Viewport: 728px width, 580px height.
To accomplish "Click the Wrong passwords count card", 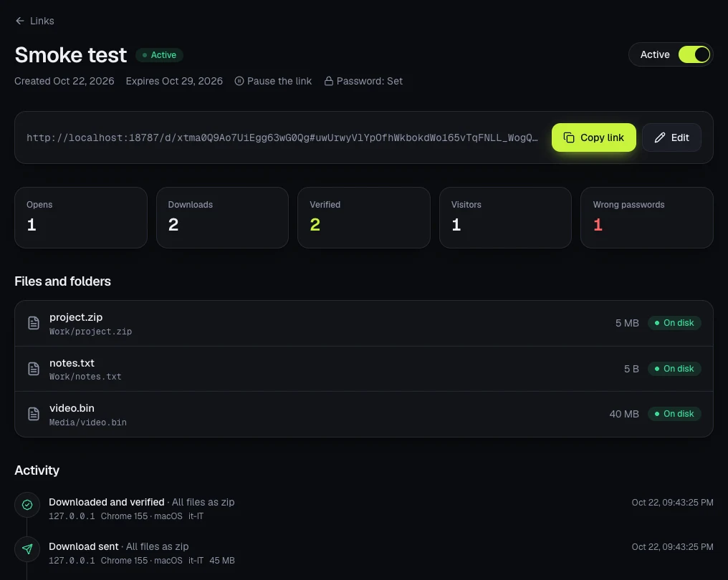I will (x=647, y=218).
